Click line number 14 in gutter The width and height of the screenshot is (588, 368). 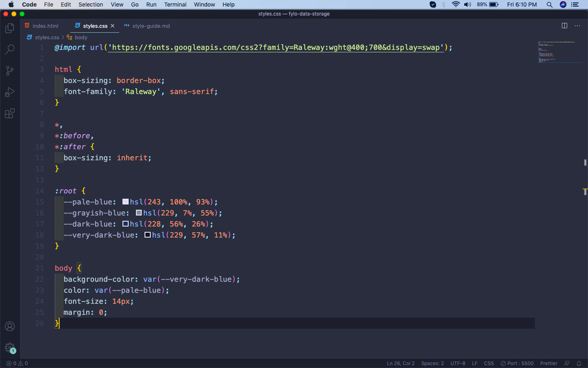click(40, 191)
